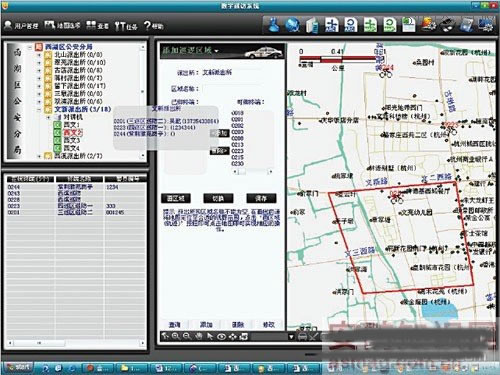The width and height of the screenshot is (500, 375).
Task: Open the dropdown arrow in map toolbar
Action: tap(291, 337)
